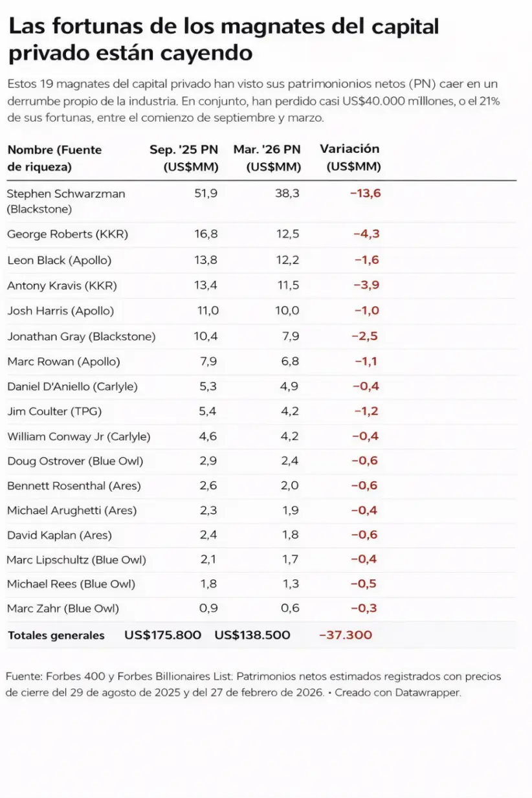This screenshot has width=532, height=798.
Task: Click the headline about magnates del capital privado
Action: point(223,39)
